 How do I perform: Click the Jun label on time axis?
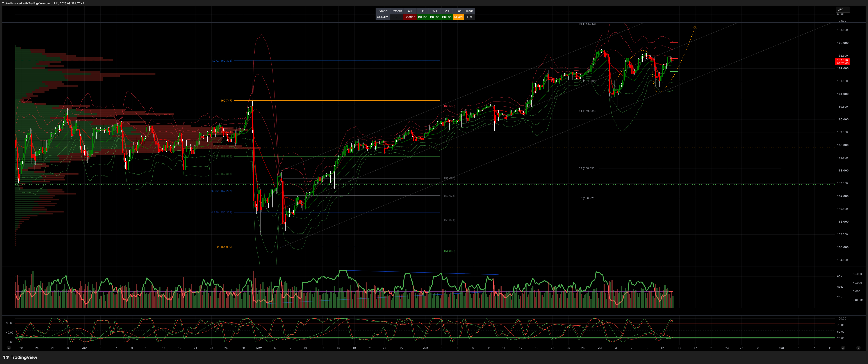click(426, 348)
